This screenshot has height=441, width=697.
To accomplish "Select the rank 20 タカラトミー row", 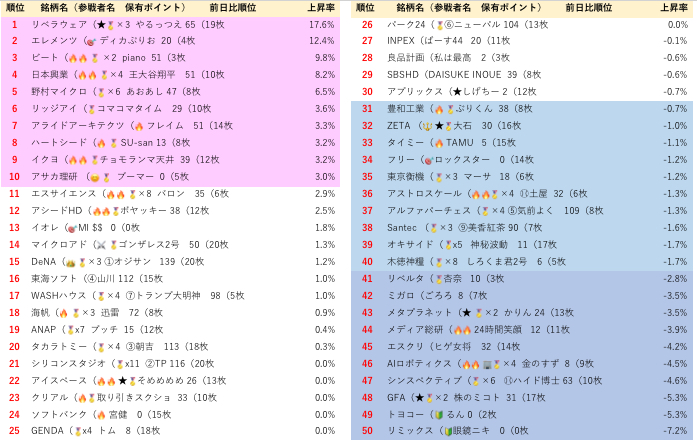I will click(x=171, y=346).
